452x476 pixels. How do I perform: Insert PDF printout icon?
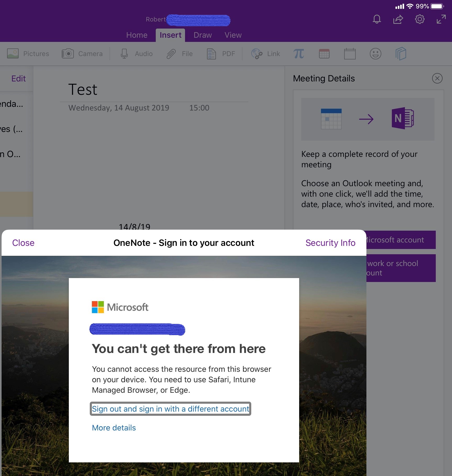[x=211, y=54]
